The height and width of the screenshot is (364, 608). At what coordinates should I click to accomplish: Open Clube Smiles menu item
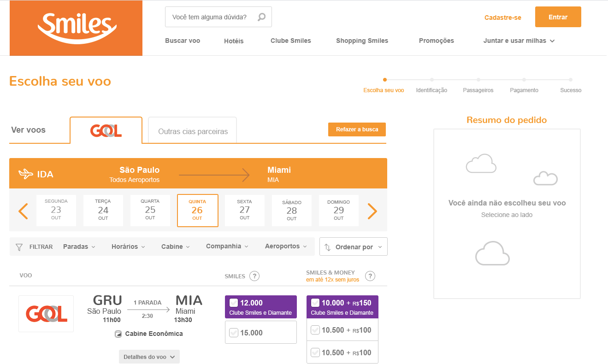[x=291, y=41]
